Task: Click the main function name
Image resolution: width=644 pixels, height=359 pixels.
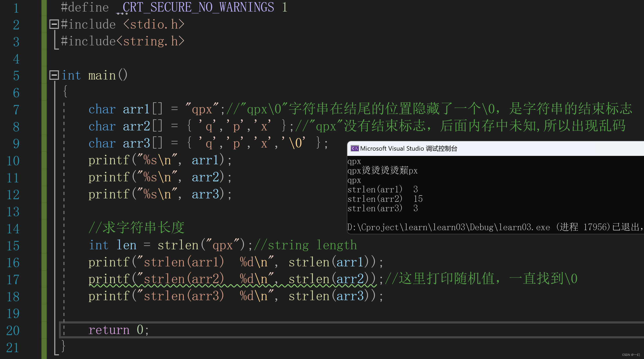Action: point(102,75)
